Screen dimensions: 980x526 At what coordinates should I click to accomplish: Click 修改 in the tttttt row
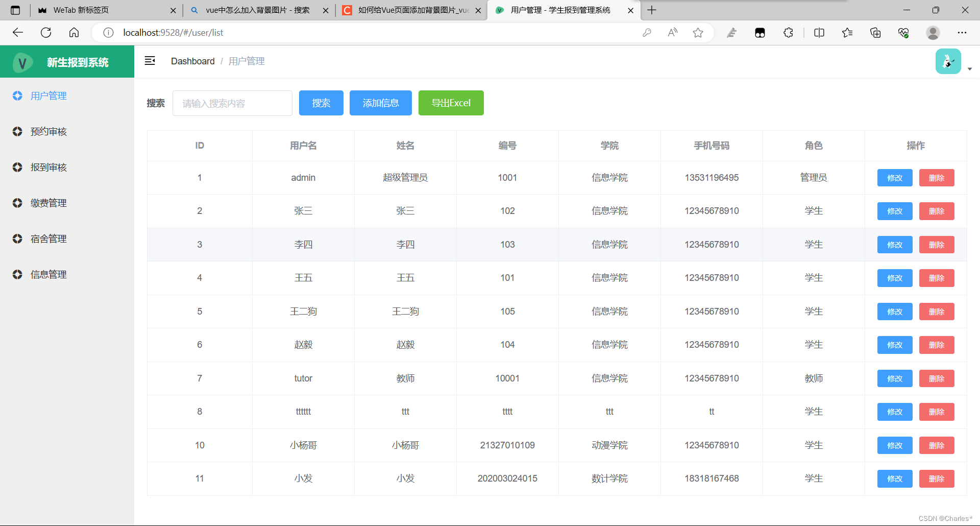(x=895, y=412)
